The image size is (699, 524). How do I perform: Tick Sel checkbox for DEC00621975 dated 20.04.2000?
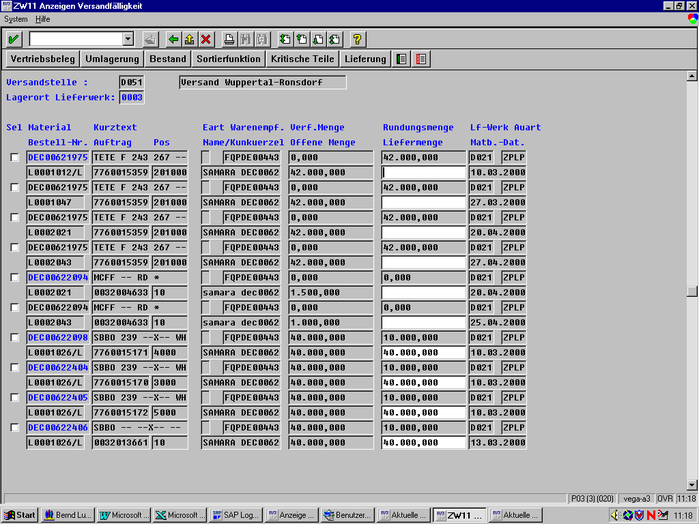click(x=15, y=217)
